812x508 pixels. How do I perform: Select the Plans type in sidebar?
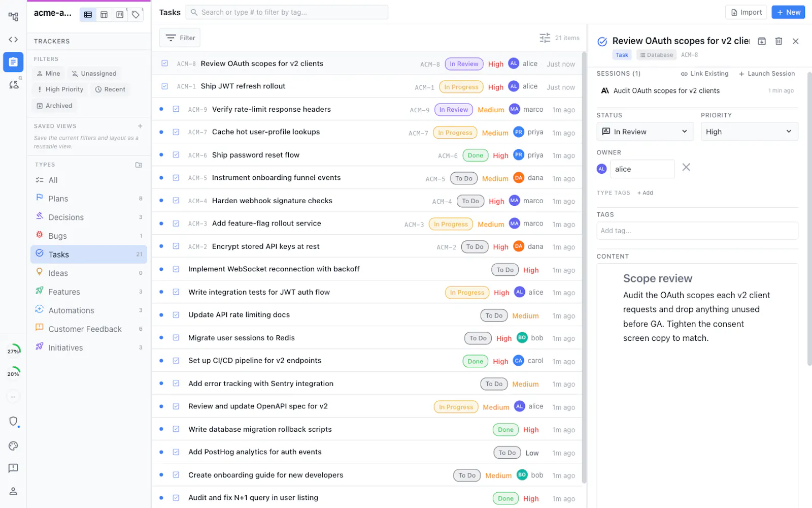(x=89, y=199)
